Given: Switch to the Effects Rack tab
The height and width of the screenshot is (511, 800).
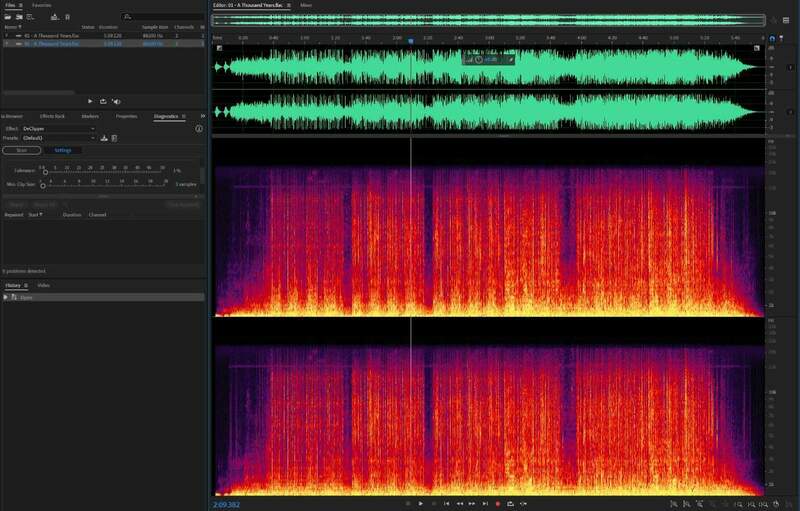Looking at the screenshot, I should [53, 116].
